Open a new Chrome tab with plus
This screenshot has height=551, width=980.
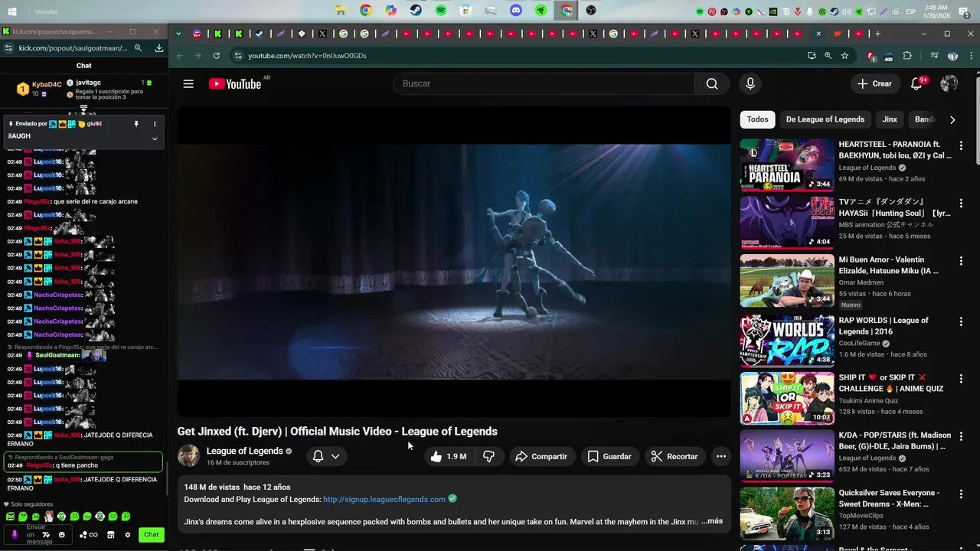(x=877, y=34)
